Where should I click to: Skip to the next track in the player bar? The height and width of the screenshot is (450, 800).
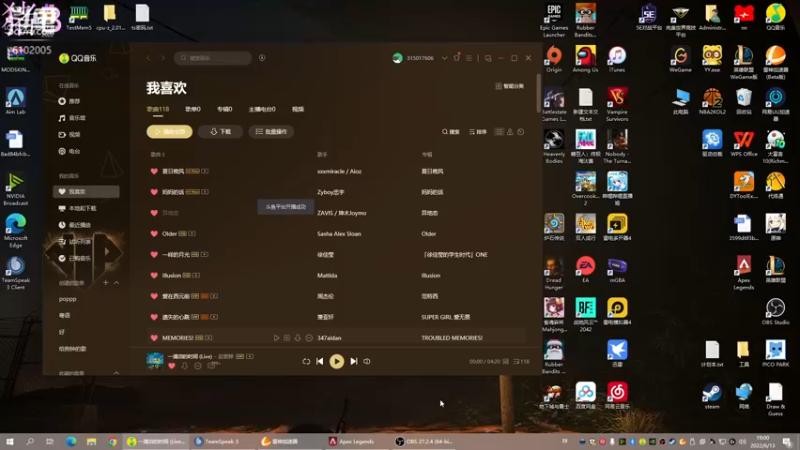point(354,361)
